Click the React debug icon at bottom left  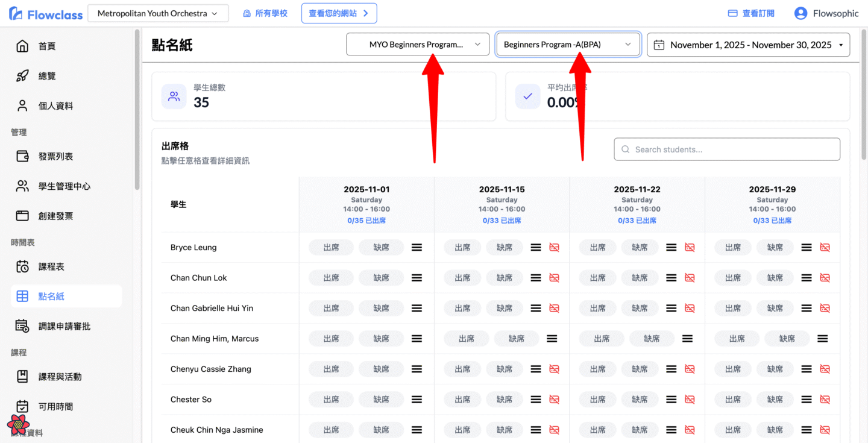[18, 424]
